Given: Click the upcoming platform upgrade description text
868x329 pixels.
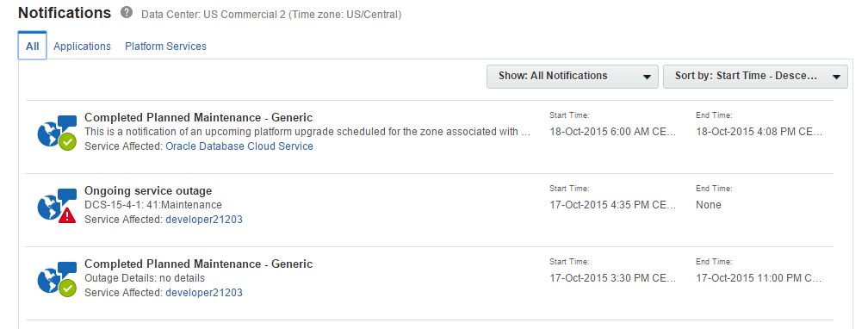Looking at the screenshot, I should pyautogui.click(x=307, y=132).
